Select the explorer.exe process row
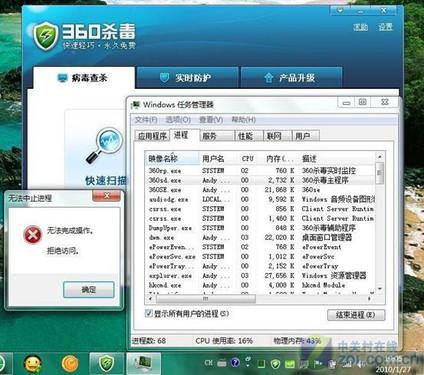This screenshot has width=424, height=375. tap(260, 276)
